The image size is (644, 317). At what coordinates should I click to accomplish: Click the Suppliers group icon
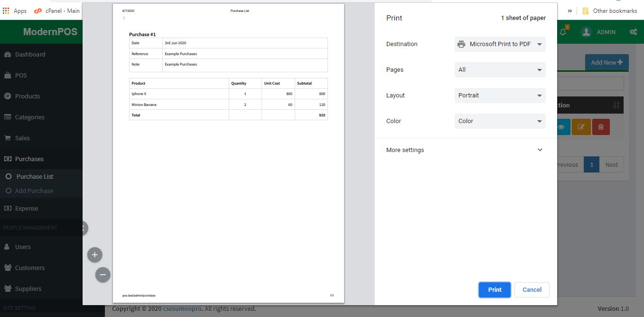click(x=8, y=288)
